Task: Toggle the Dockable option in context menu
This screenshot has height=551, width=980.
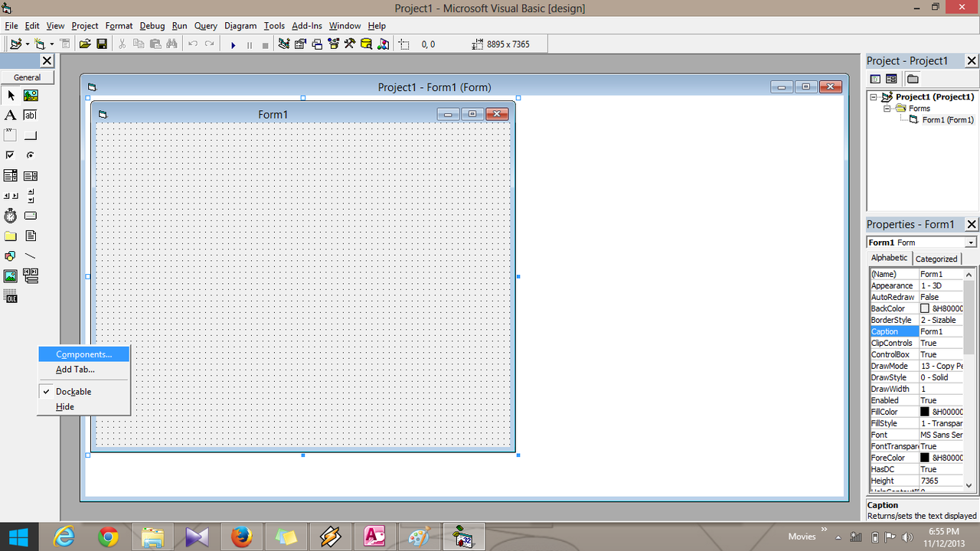Action: point(83,392)
